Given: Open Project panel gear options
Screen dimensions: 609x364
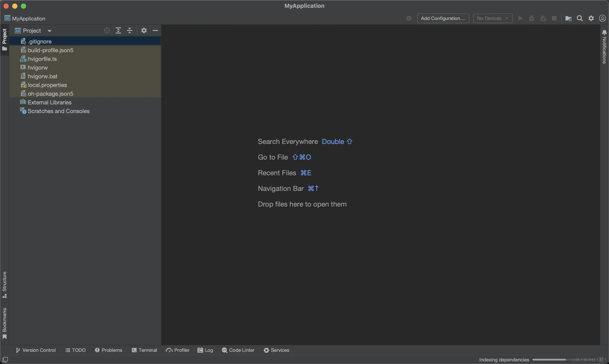Looking at the screenshot, I should (144, 30).
